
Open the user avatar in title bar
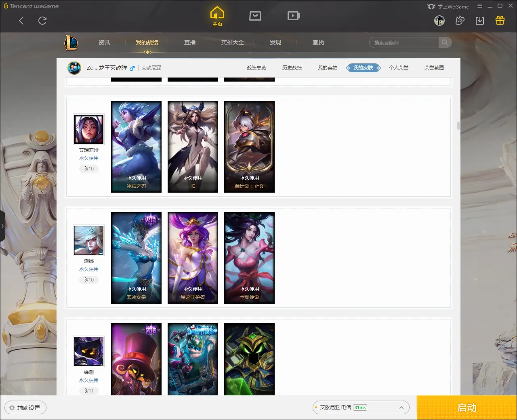click(439, 21)
